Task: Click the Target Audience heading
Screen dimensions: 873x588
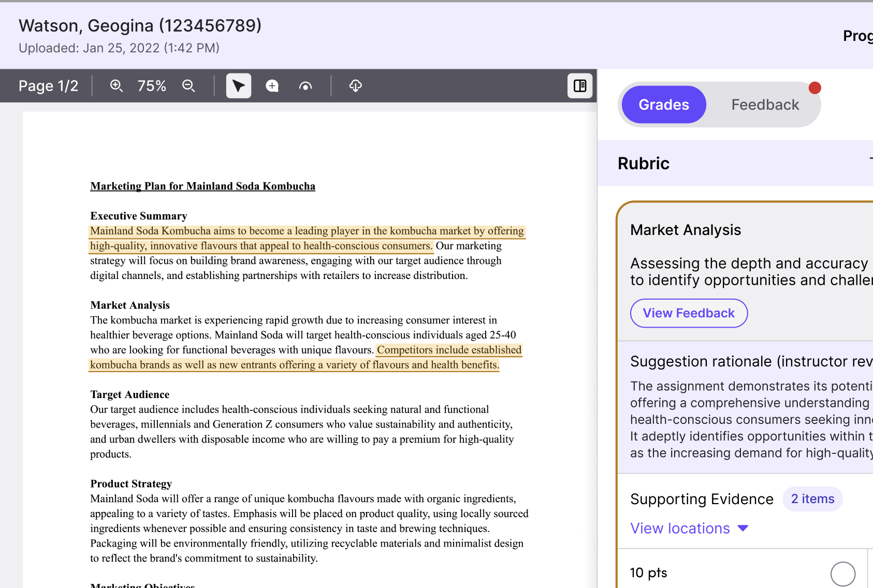Action: (130, 394)
